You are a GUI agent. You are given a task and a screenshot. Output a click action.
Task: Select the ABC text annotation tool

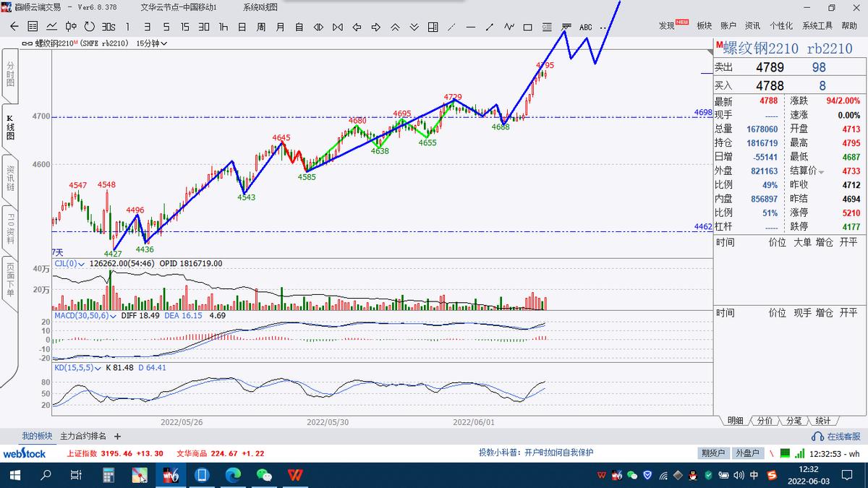[585, 27]
